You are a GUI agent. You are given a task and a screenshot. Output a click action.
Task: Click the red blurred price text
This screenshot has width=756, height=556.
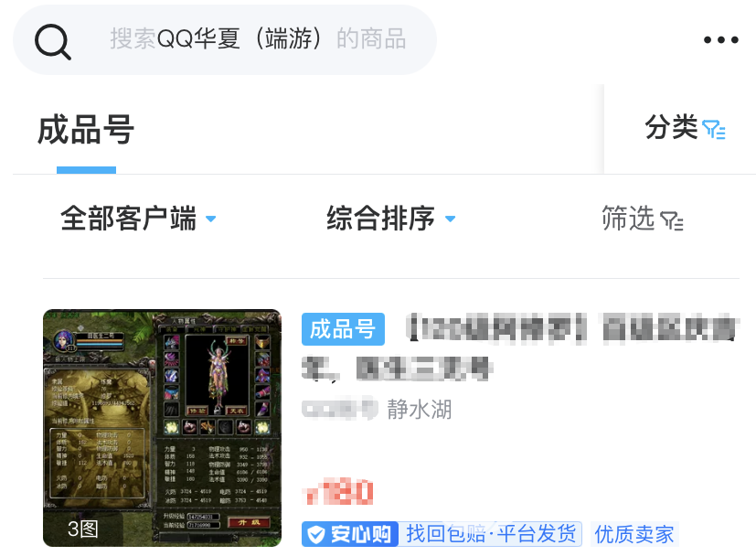point(338,491)
